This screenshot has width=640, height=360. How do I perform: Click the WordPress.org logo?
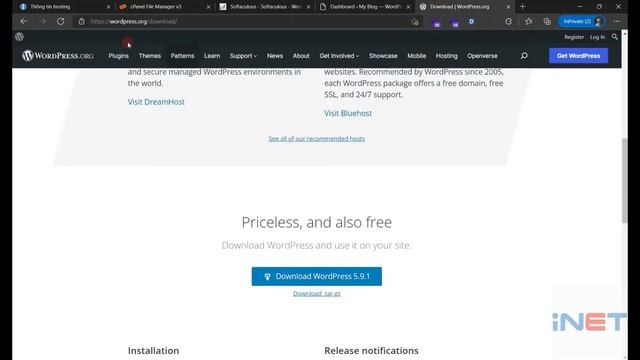pos(58,56)
